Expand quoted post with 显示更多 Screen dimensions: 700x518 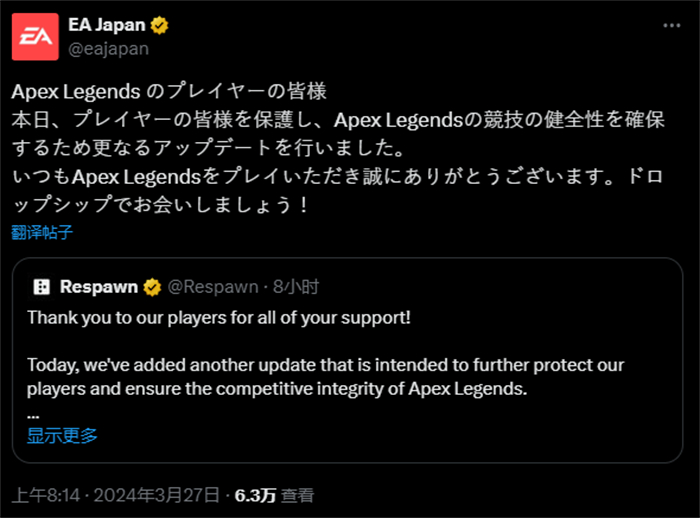click(62, 435)
